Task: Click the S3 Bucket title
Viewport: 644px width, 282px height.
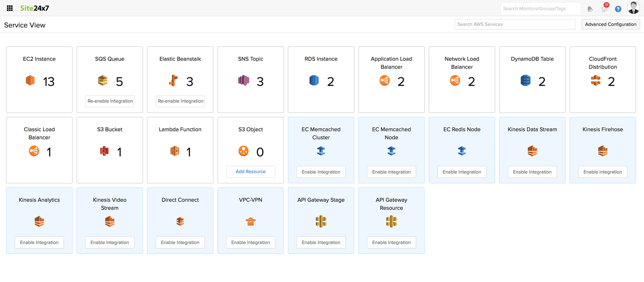Action: pyautogui.click(x=109, y=129)
